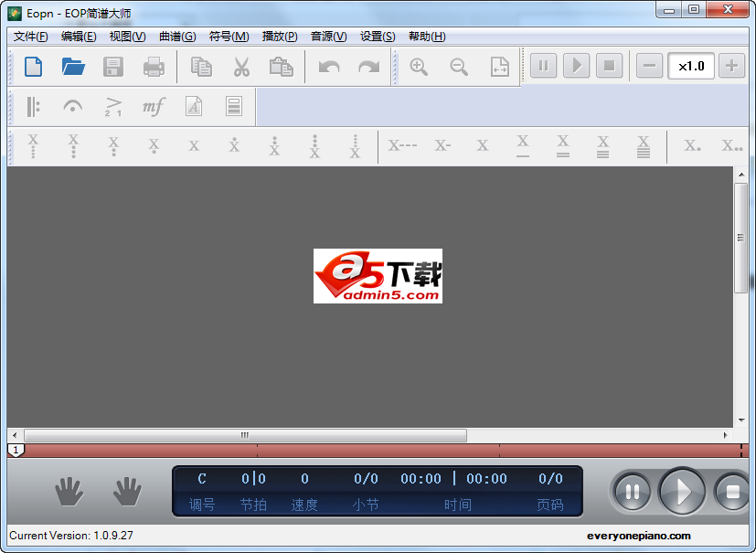Increase playback speed with plus button
756x553 pixels.
[732, 66]
